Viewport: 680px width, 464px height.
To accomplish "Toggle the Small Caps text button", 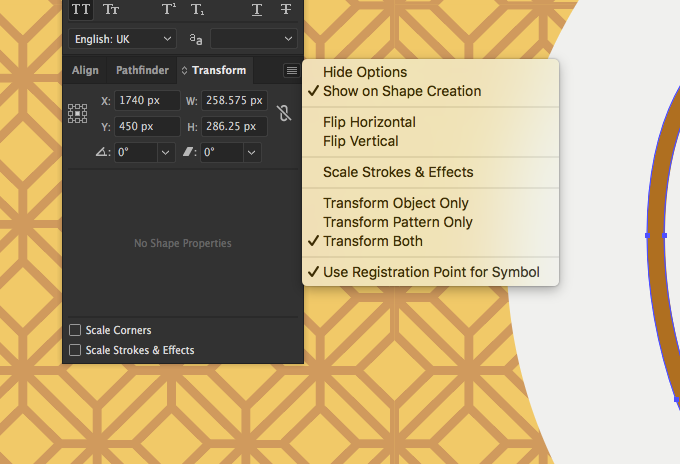I will point(111,10).
